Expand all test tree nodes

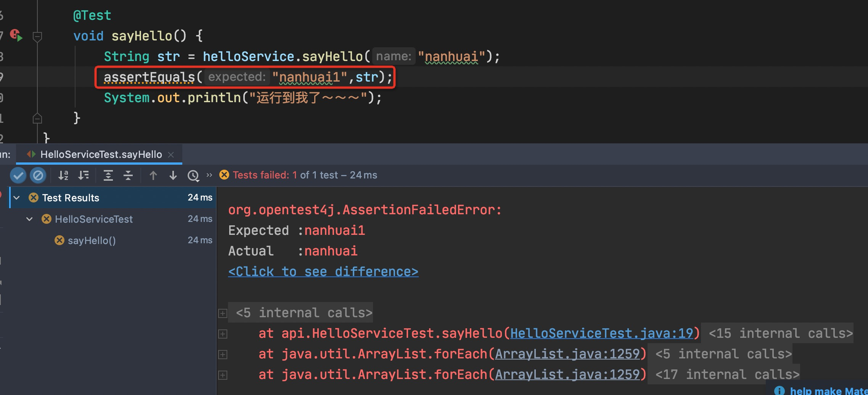[108, 175]
